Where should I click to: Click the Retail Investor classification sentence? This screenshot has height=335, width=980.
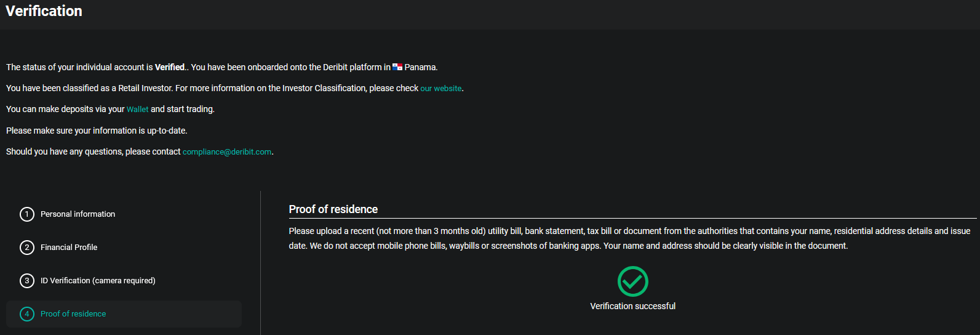pos(235,89)
